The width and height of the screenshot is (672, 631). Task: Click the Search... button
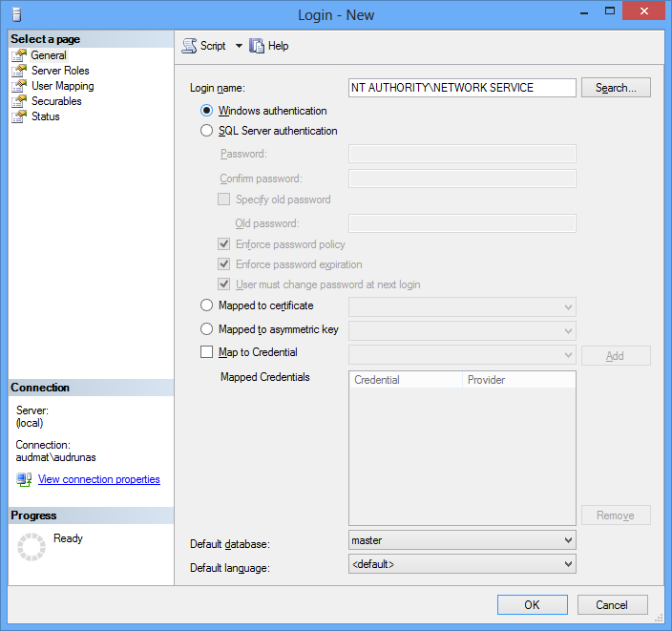(616, 88)
